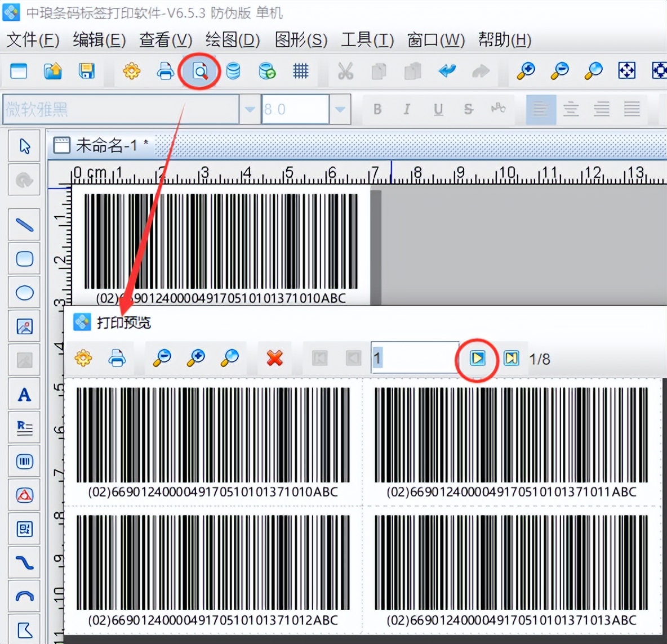Image resolution: width=667 pixels, height=644 pixels.
Task: Open database settings cylinder icon
Action: click(233, 71)
